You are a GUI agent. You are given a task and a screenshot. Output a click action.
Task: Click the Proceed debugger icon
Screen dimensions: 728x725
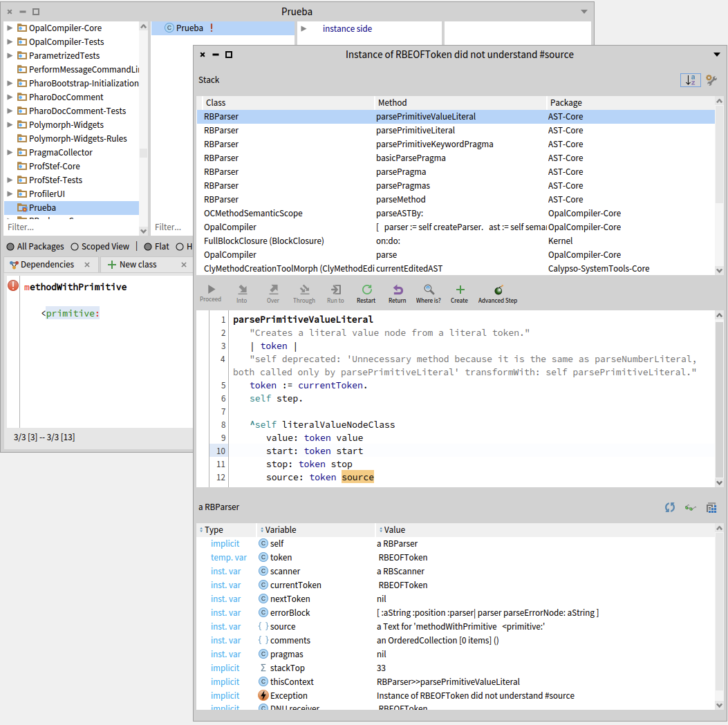pos(210,290)
